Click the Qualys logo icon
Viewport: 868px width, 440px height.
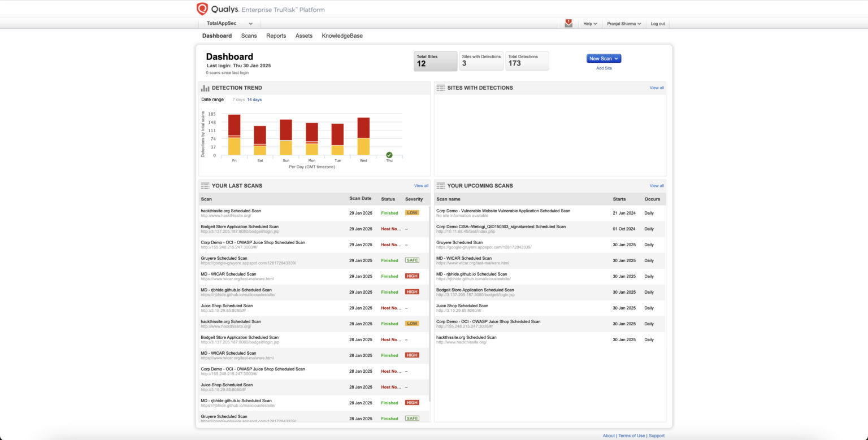202,8
